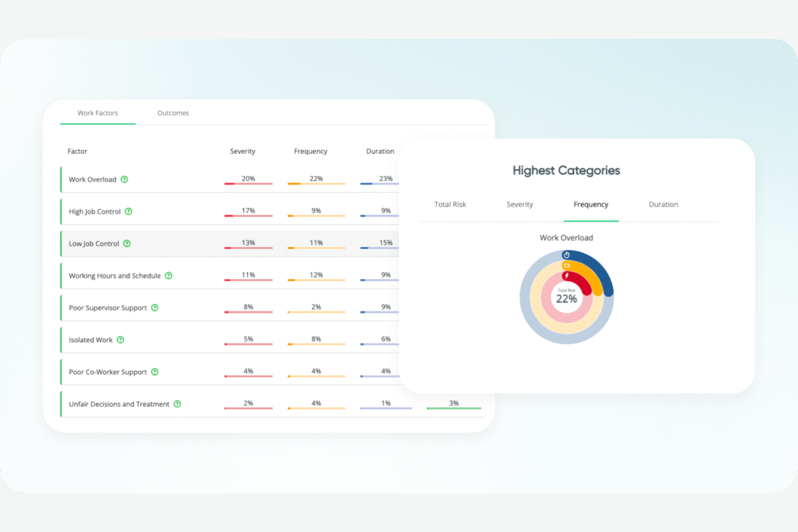
Task: Click the lightning severity icon on the donut chart
Action: click(567, 276)
